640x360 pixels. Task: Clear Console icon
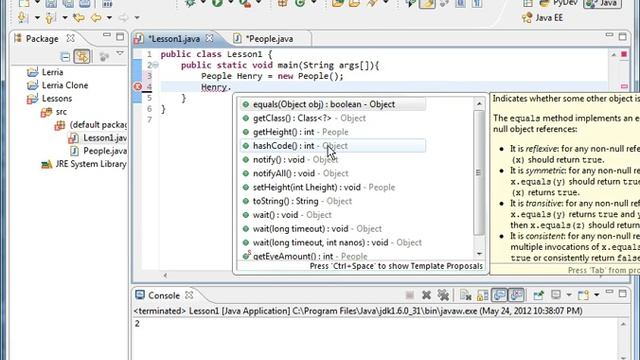465,295
